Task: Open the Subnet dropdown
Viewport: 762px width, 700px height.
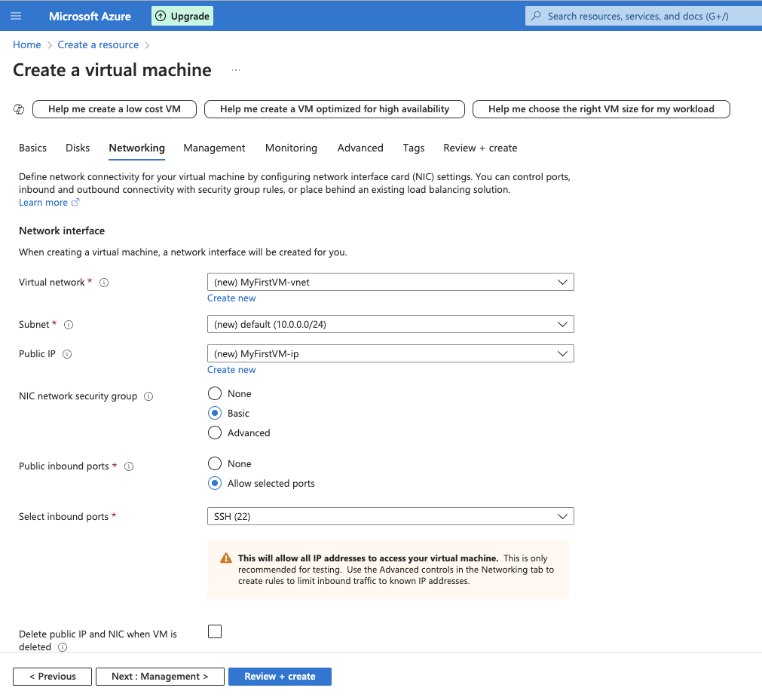Action: [390, 324]
